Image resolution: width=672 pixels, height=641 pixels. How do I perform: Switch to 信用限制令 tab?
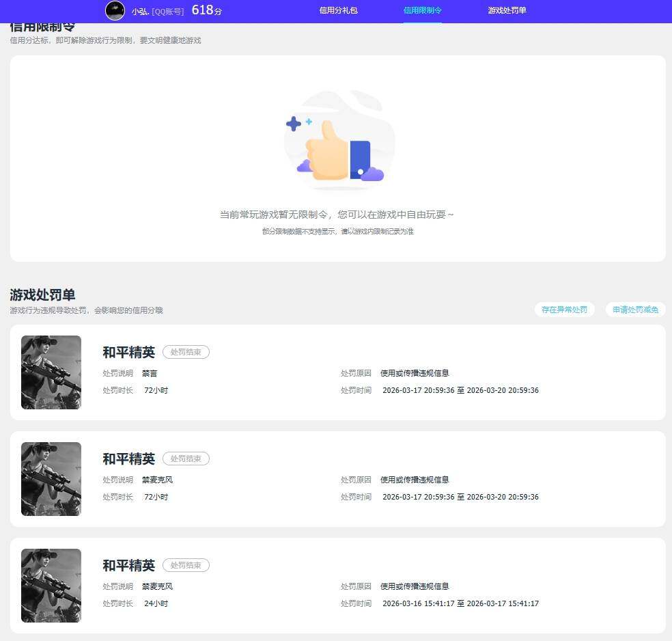[422, 10]
